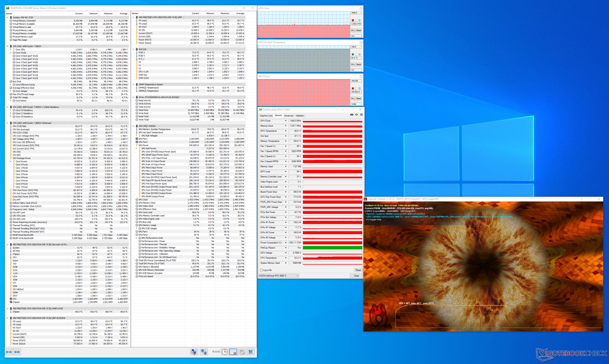
Task: Open the GPU-Z hamburger menu
Action: tap(361, 115)
